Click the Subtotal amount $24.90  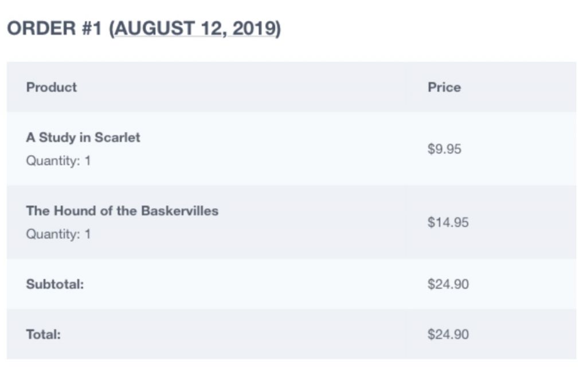[x=448, y=284]
